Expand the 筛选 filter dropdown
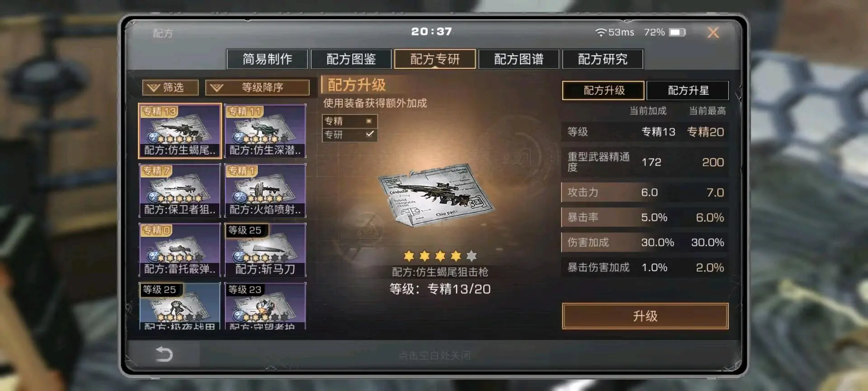This screenshot has width=868, height=391. coord(170,87)
